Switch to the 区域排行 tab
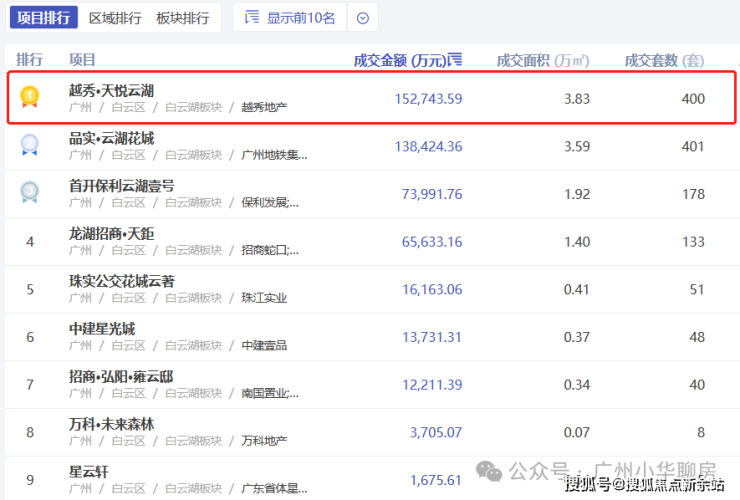The height and width of the screenshot is (500, 740). (115, 18)
